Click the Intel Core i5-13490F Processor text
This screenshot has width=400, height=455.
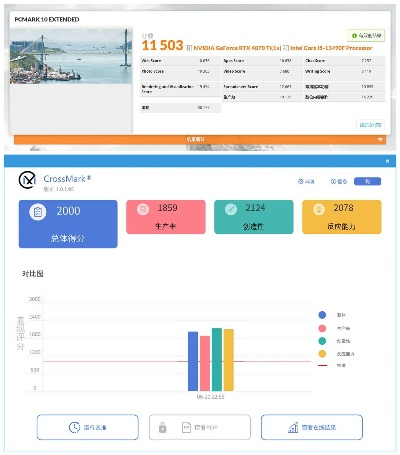(x=331, y=48)
